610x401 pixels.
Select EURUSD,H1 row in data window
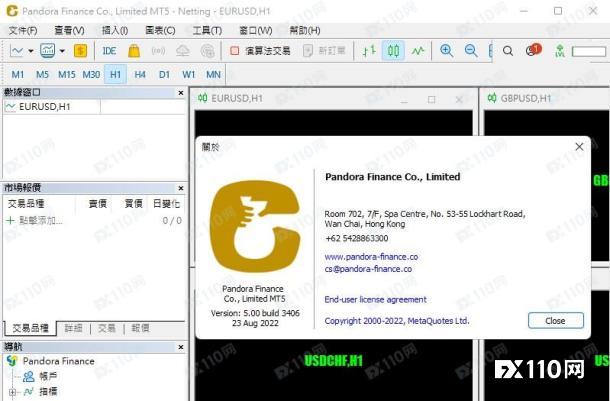click(x=94, y=107)
